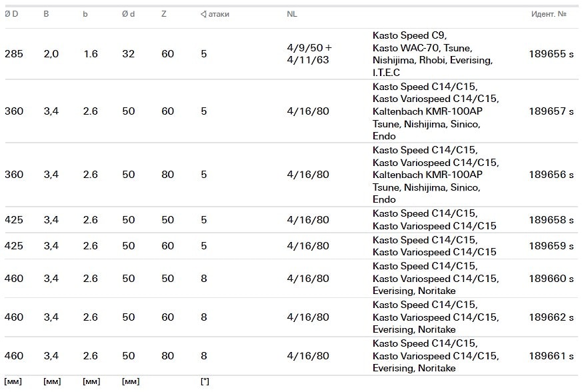Screen dimensions: 582x392
Task: Select ident number 189662 s
Action: [551, 317]
